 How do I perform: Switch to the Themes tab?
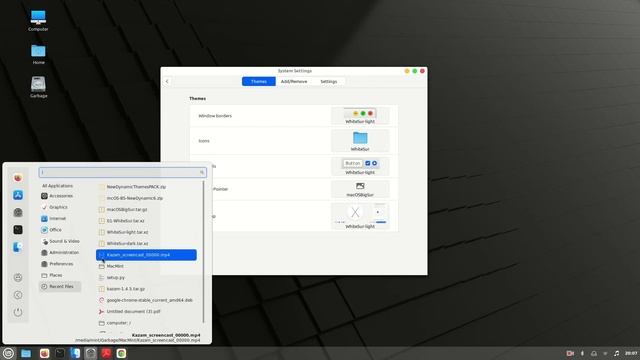pos(258,82)
